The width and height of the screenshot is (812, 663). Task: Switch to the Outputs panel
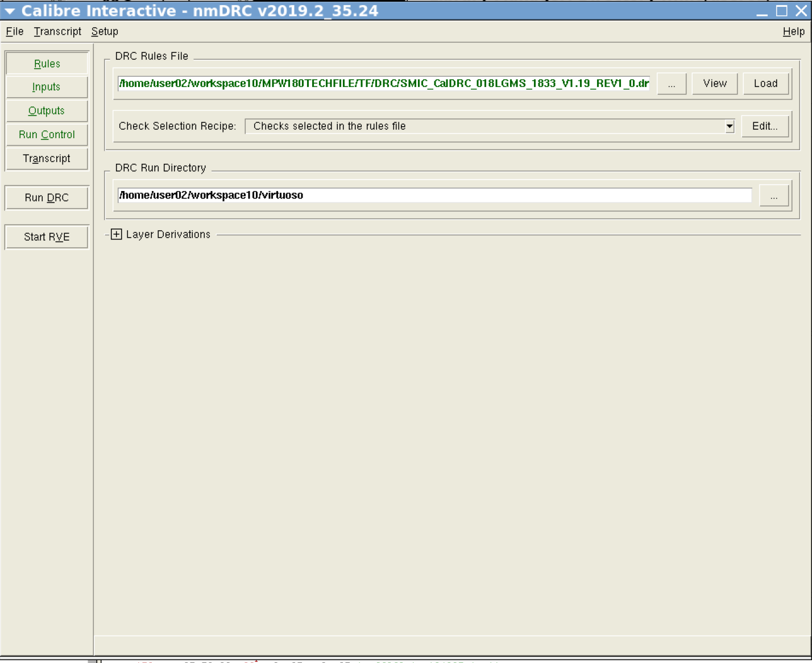(47, 111)
